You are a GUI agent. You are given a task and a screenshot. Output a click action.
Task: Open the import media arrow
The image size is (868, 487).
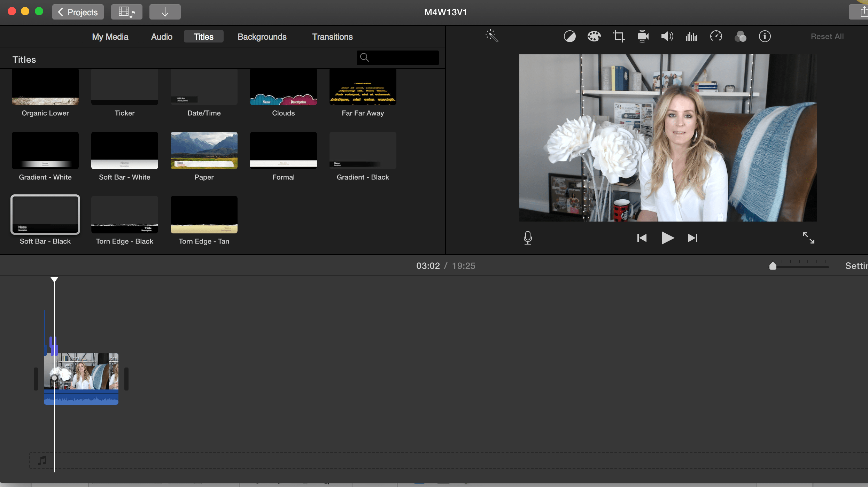tap(165, 11)
